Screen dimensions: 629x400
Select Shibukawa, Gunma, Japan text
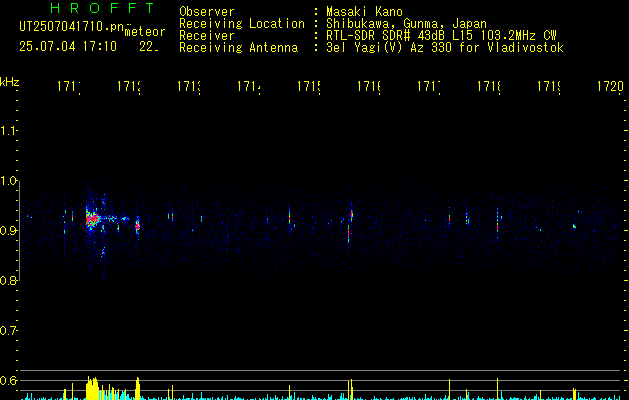click(406, 24)
